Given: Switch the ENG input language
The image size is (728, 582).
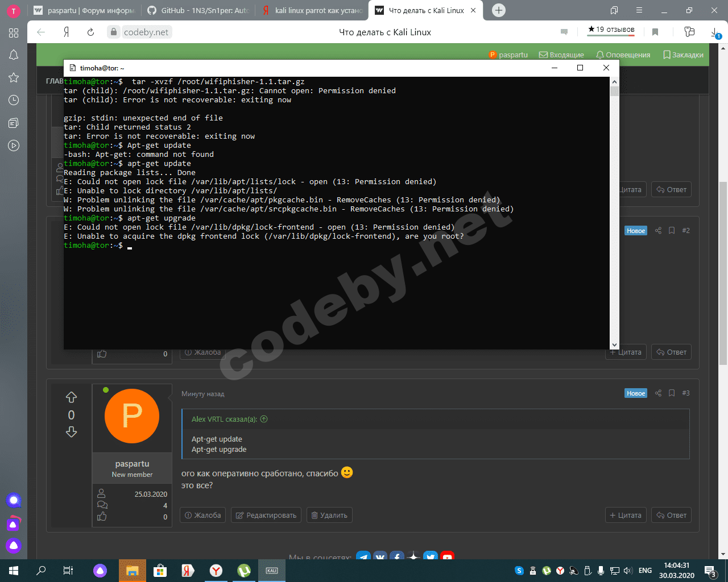Looking at the screenshot, I should tap(646, 571).
